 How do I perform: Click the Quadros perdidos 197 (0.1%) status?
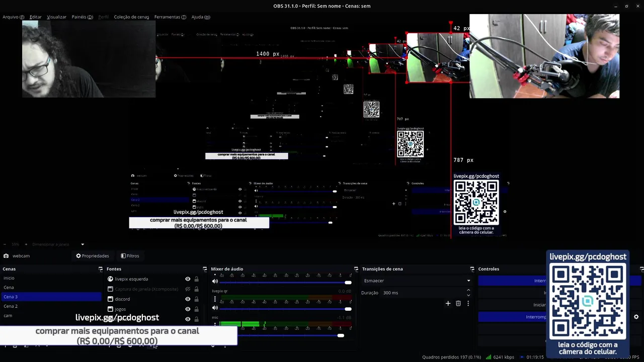click(x=451, y=357)
